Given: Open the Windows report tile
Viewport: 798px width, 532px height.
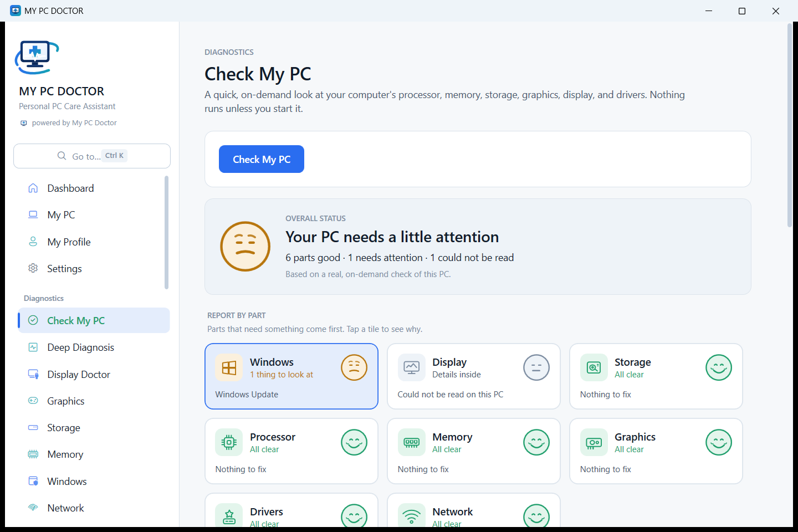Looking at the screenshot, I should [291, 376].
